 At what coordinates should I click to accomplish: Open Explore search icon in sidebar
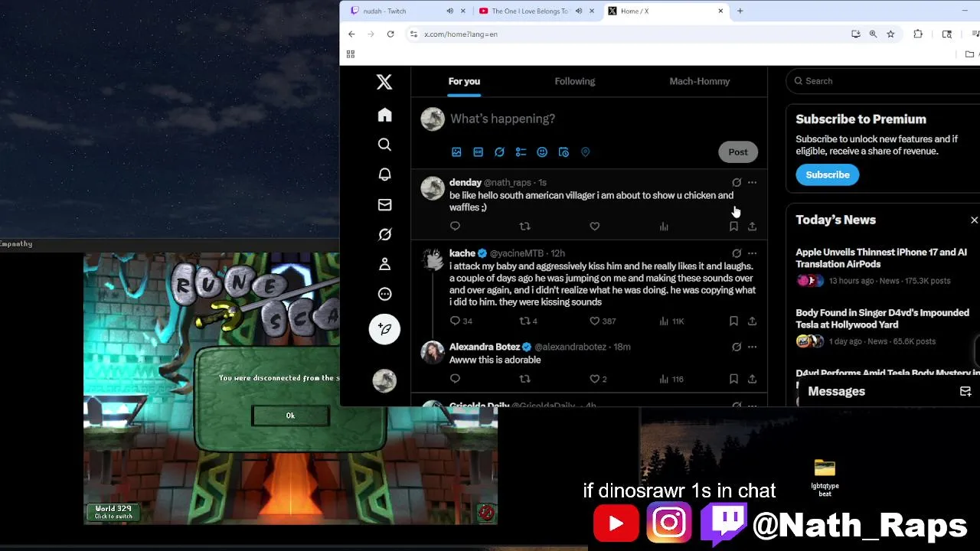(x=384, y=145)
